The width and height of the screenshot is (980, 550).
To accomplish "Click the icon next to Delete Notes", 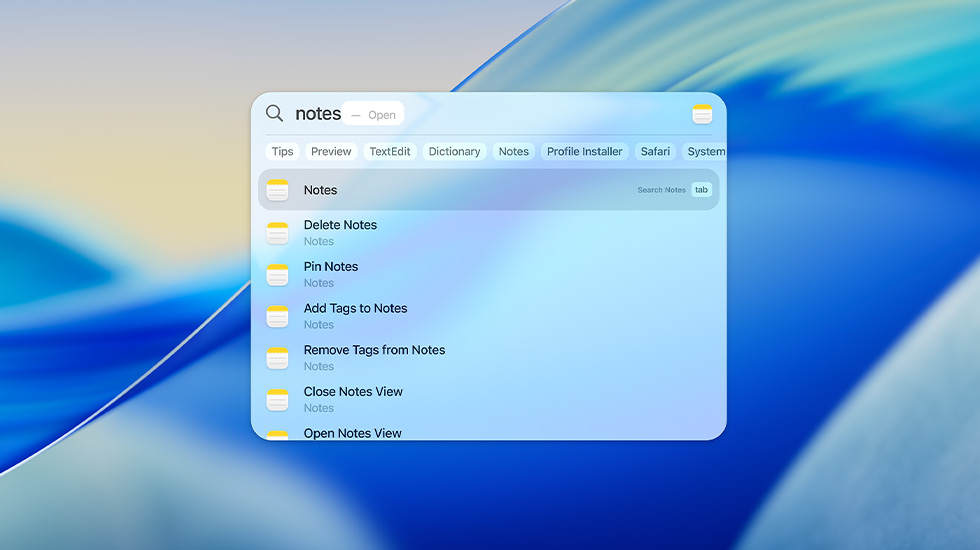I will point(278,233).
